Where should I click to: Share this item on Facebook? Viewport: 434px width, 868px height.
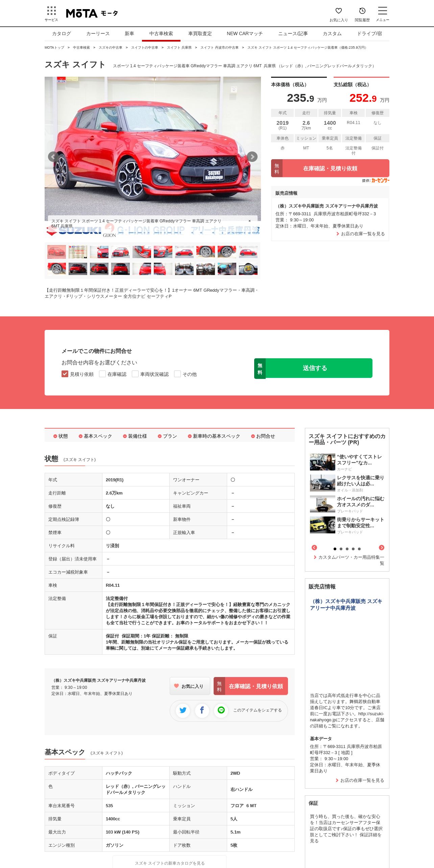[202, 710]
